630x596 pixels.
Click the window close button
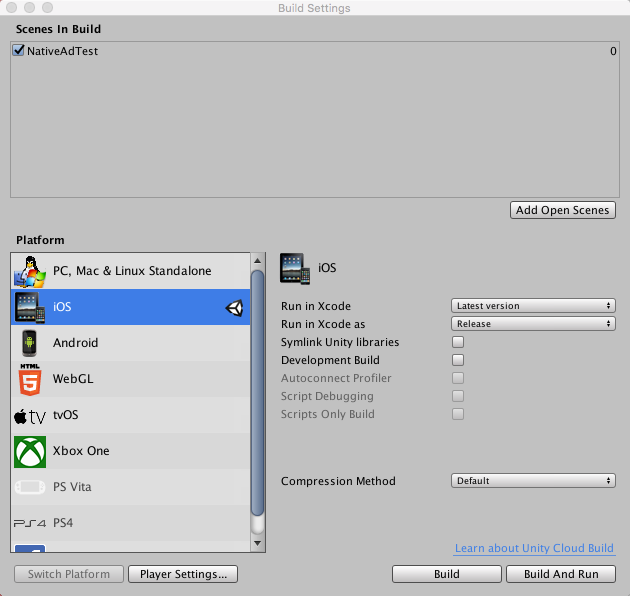pos(11,7)
